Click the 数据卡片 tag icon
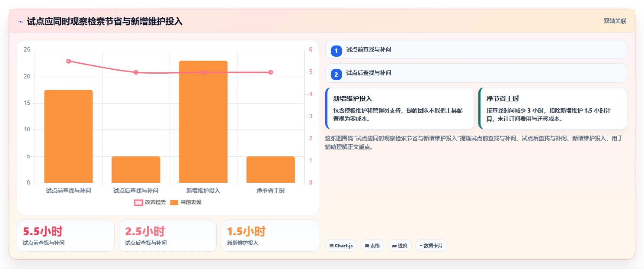 (421, 246)
